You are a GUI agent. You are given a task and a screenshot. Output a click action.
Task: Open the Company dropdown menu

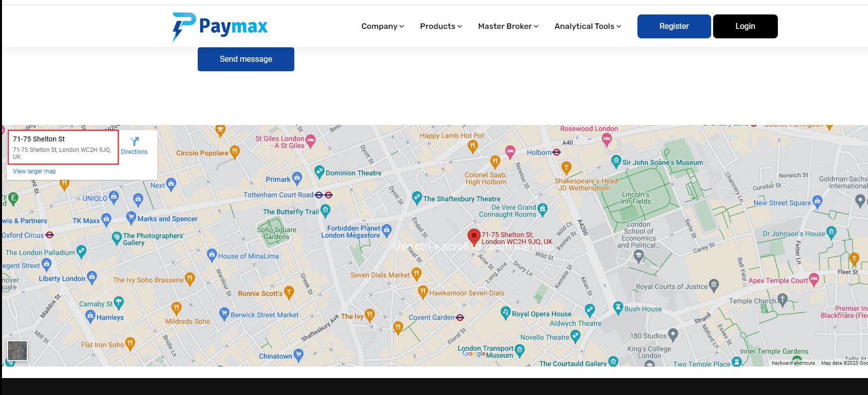pyautogui.click(x=382, y=26)
